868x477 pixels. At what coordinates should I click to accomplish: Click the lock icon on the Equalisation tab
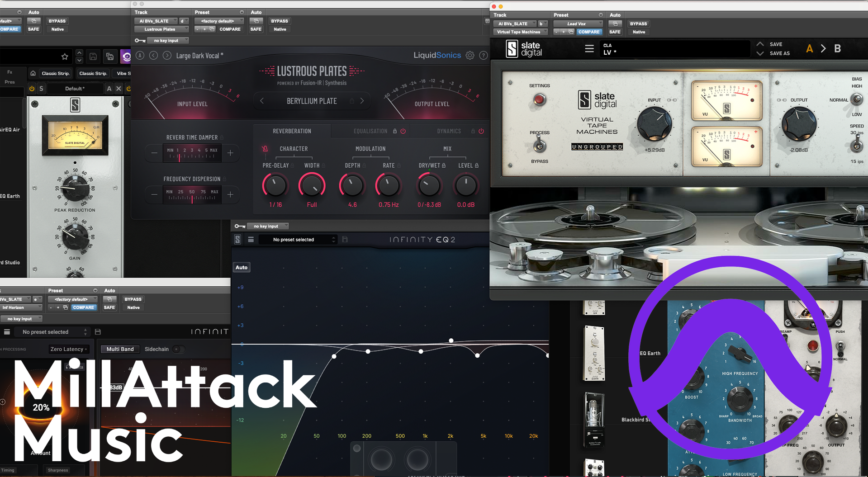(395, 131)
